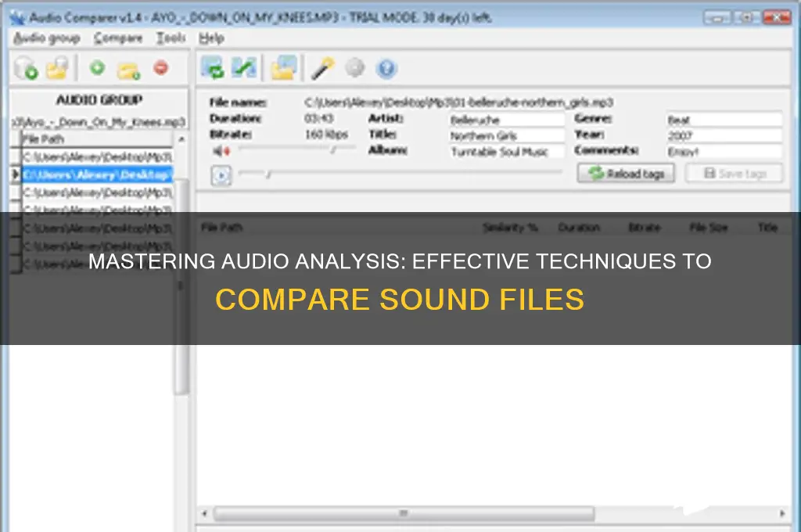Open the Audio group menu
801x532 pixels.
pyautogui.click(x=46, y=38)
